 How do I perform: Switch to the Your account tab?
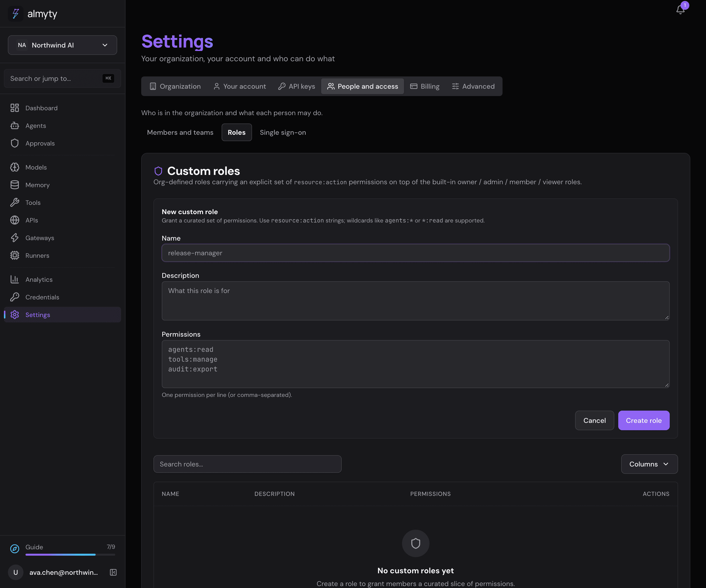click(240, 86)
